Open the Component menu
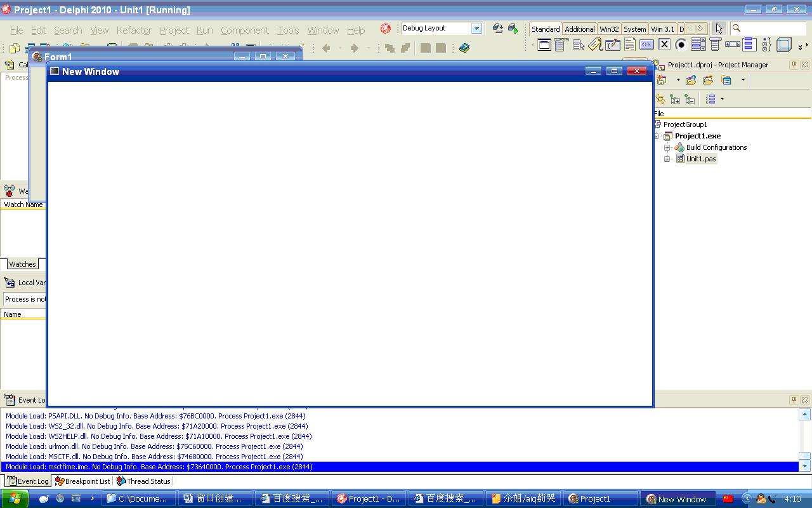The height and width of the screenshot is (508, 812). tap(245, 30)
